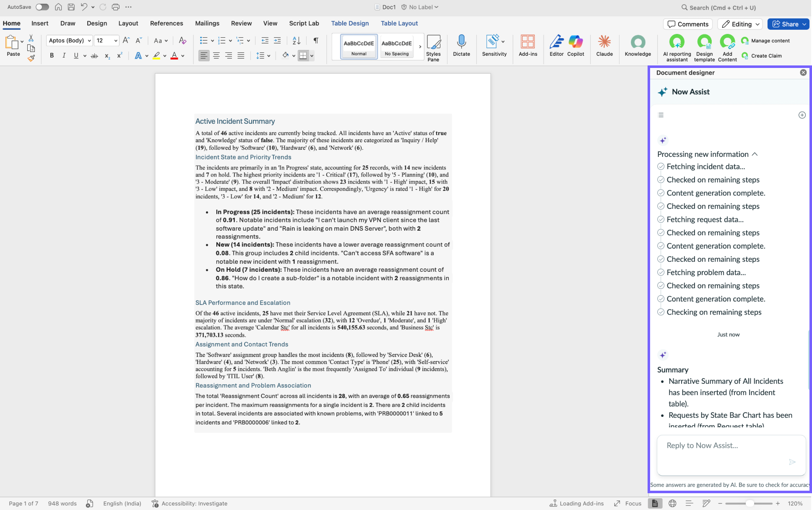This screenshot has height=510, width=812.
Task: Center align text
Action: [x=216, y=55]
